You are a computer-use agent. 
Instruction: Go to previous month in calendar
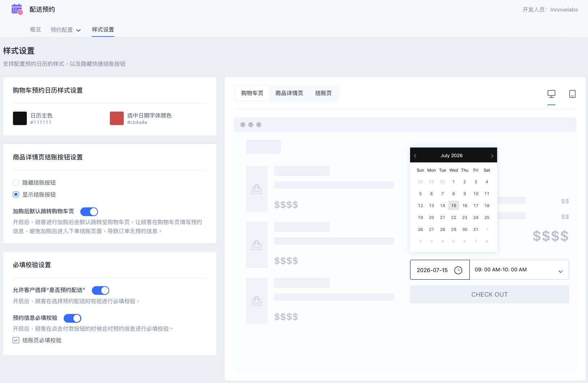(x=415, y=156)
